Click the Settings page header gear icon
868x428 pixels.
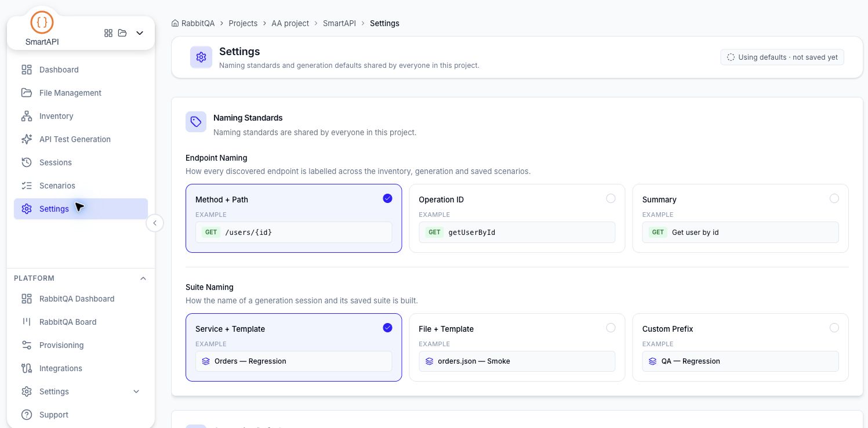(x=201, y=57)
